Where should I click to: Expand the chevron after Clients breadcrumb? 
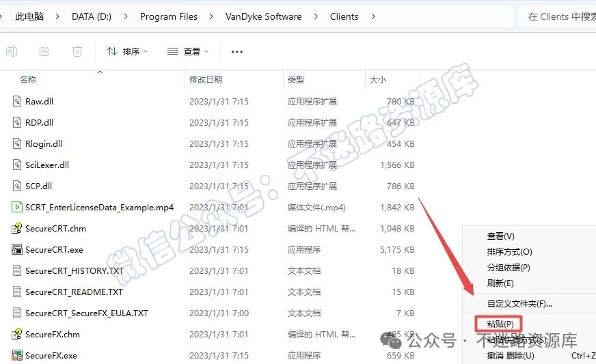pyautogui.click(x=373, y=16)
